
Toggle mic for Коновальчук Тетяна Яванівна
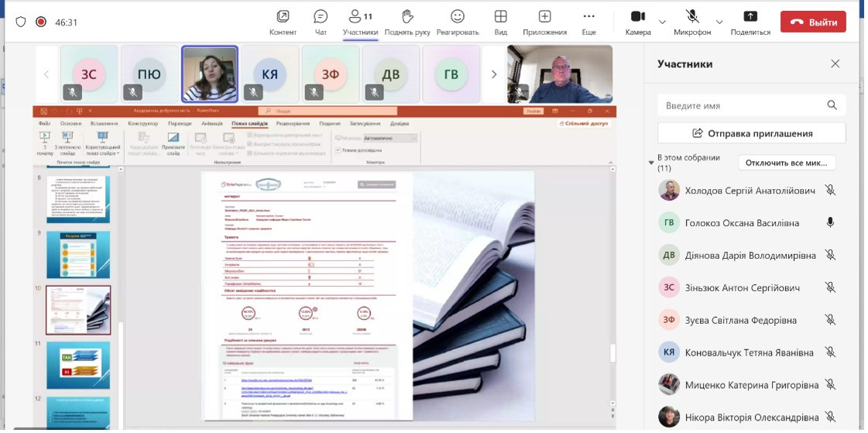[830, 352]
